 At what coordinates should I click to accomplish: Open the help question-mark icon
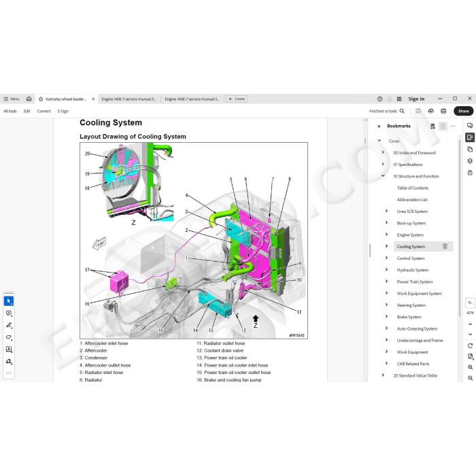click(379, 99)
